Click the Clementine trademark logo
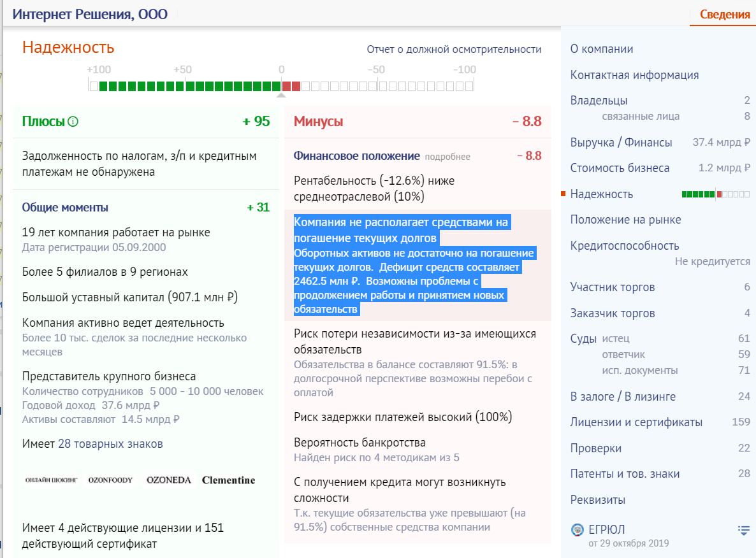756x558 pixels. click(x=229, y=480)
